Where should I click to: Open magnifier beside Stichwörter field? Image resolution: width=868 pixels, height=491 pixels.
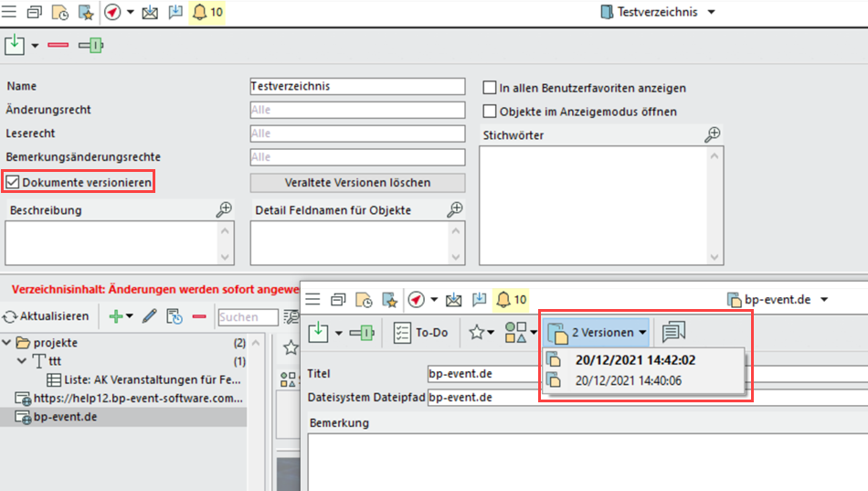click(x=713, y=134)
